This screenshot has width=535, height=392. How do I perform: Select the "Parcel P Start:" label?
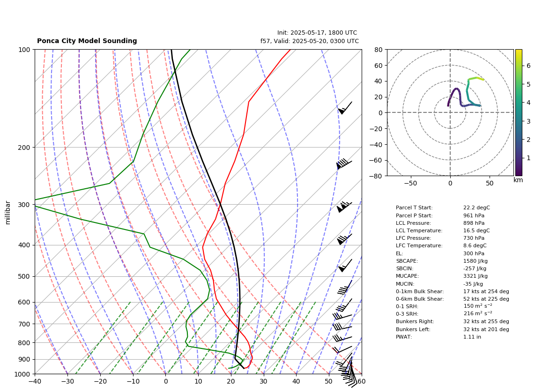414,215
